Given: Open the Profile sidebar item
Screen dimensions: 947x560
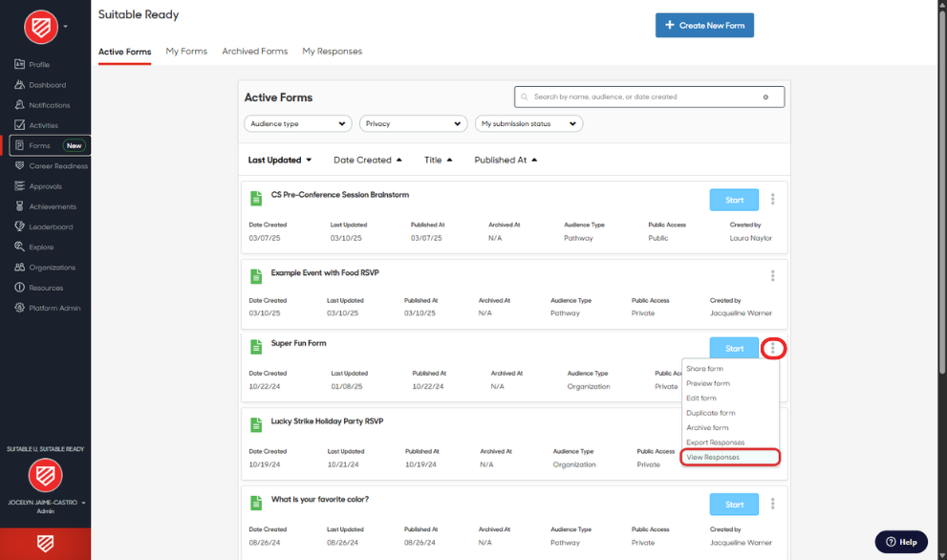Looking at the screenshot, I should pos(32,65).
